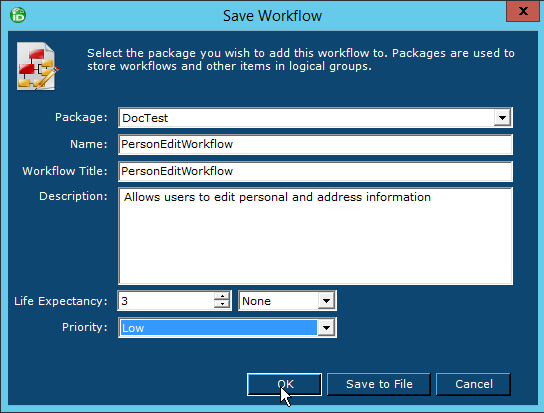The width and height of the screenshot is (544, 413).
Task: Click the green app icon in title bar
Action: click(18, 15)
